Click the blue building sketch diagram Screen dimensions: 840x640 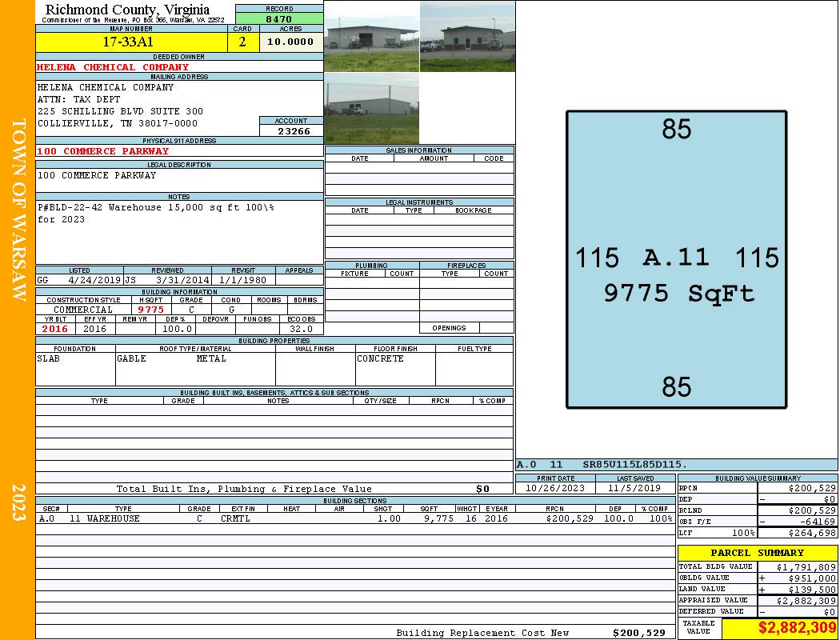pyautogui.click(x=676, y=260)
